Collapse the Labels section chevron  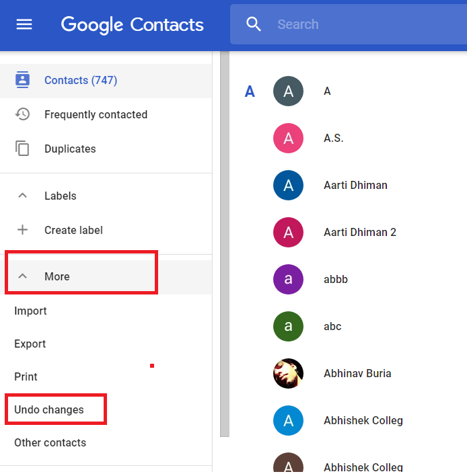point(22,196)
